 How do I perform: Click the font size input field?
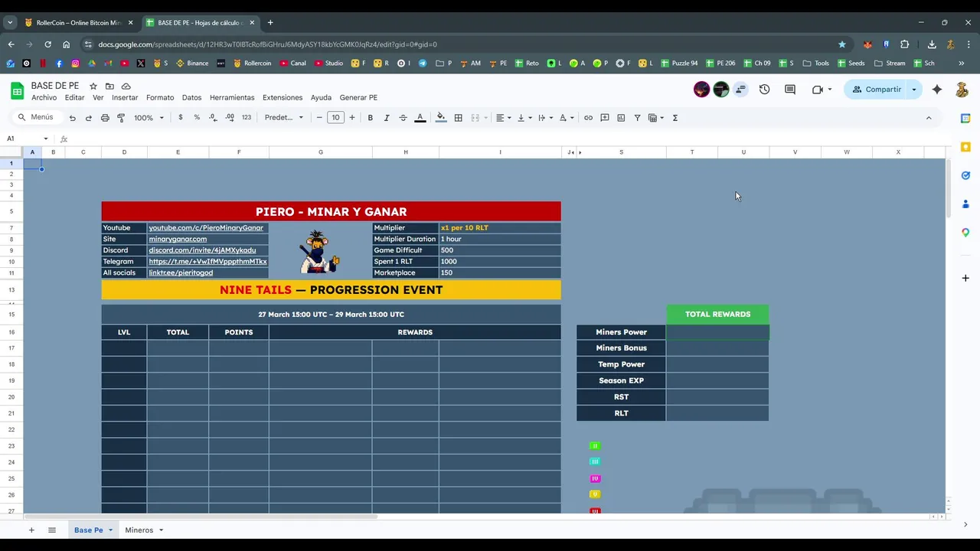click(x=335, y=118)
